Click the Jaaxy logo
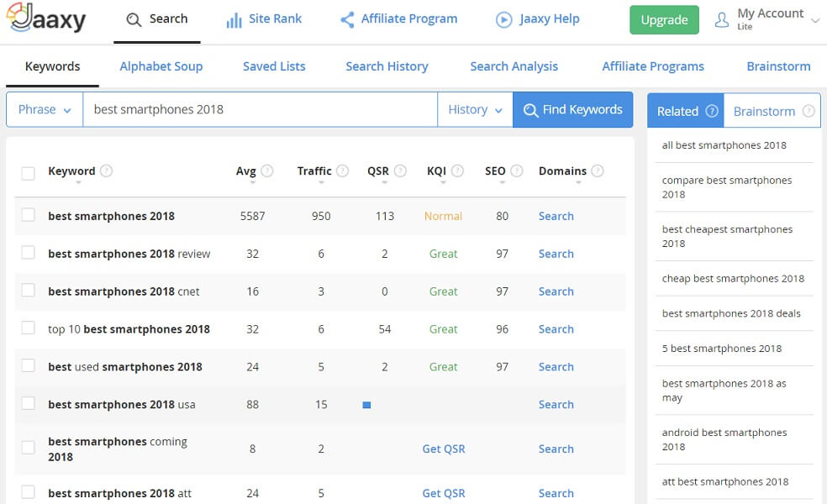The height and width of the screenshot is (504, 827). [x=46, y=18]
